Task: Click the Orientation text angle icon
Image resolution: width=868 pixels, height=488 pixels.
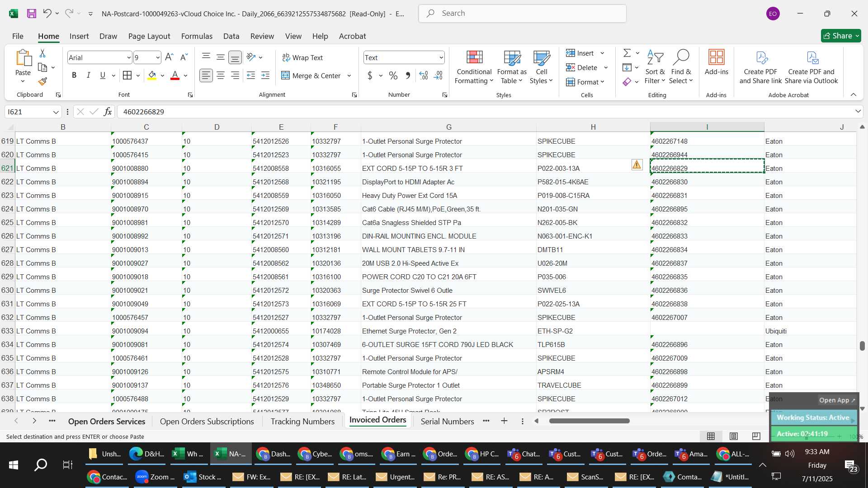Action: (x=251, y=57)
